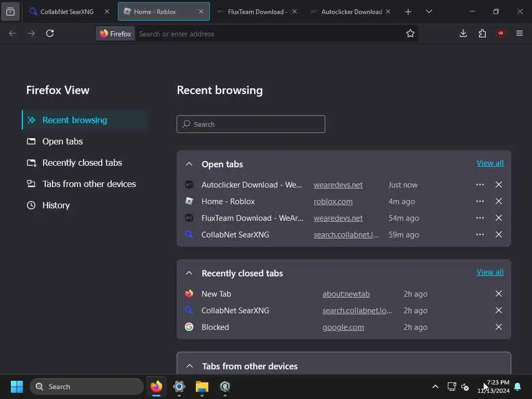Image resolution: width=532 pixels, height=399 pixels.
Task: Click View all link for Recently closed tabs
Action: [490, 272]
